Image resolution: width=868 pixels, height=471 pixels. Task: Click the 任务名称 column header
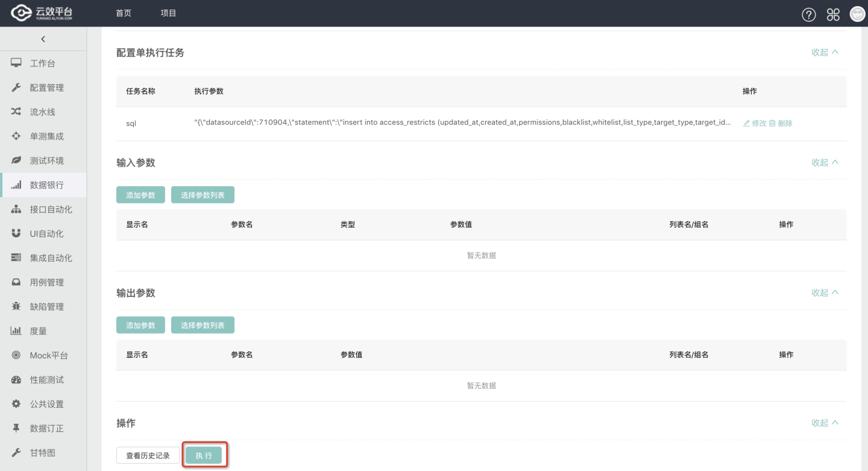[x=140, y=91]
